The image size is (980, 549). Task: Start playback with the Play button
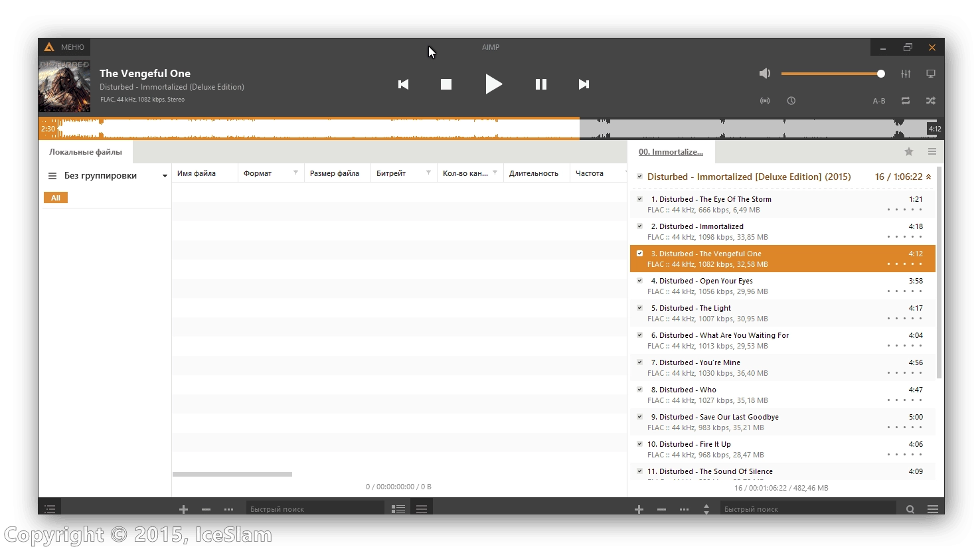[x=493, y=84]
